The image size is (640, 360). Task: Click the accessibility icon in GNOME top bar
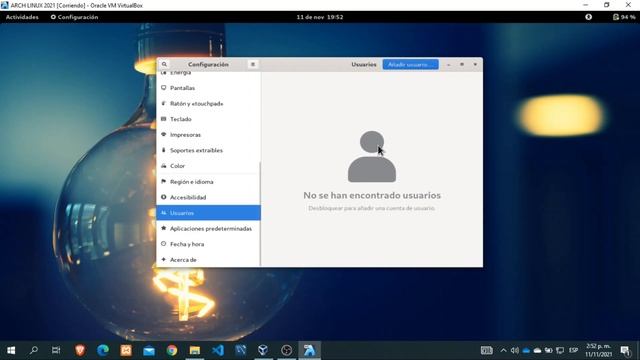click(x=589, y=17)
